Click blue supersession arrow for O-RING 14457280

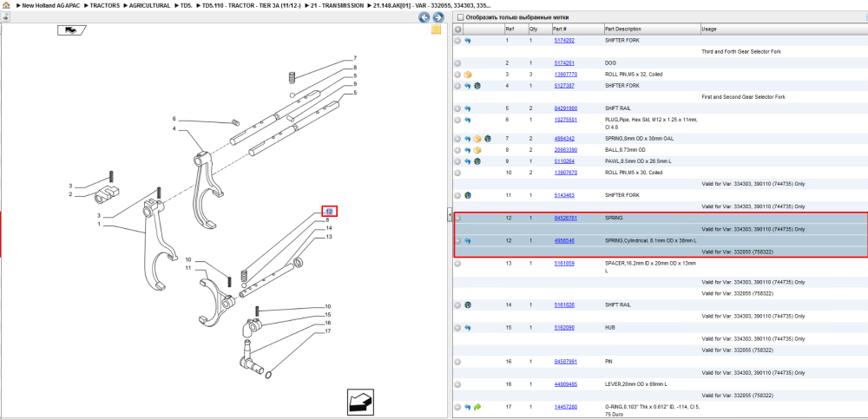[x=468, y=407]
